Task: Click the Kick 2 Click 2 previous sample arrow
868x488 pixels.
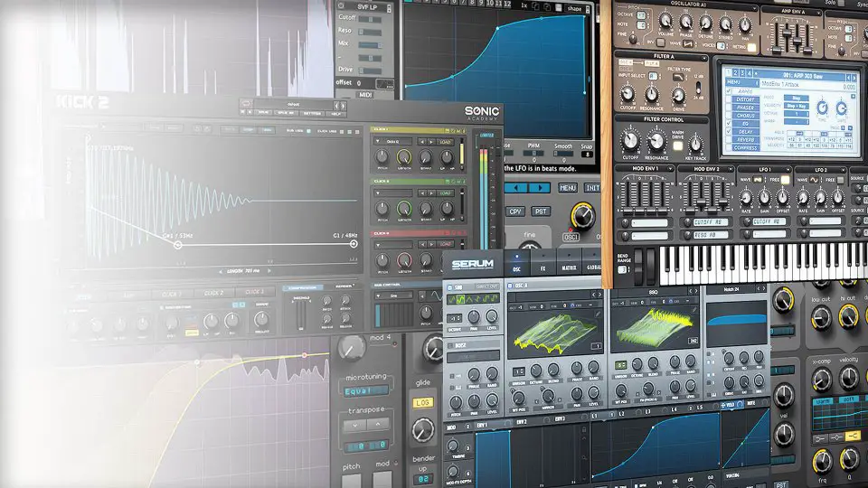Action: tap(422, 193)
